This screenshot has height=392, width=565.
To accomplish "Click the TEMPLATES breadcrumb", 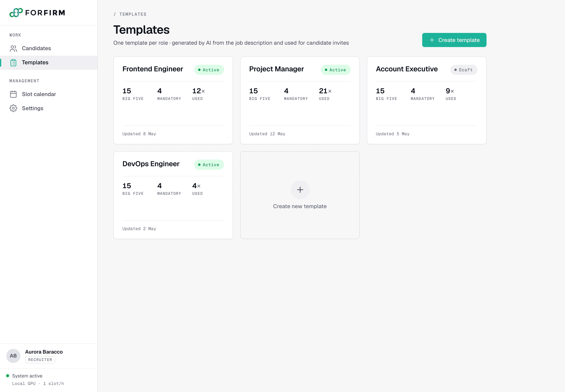I will pos(133,14).
